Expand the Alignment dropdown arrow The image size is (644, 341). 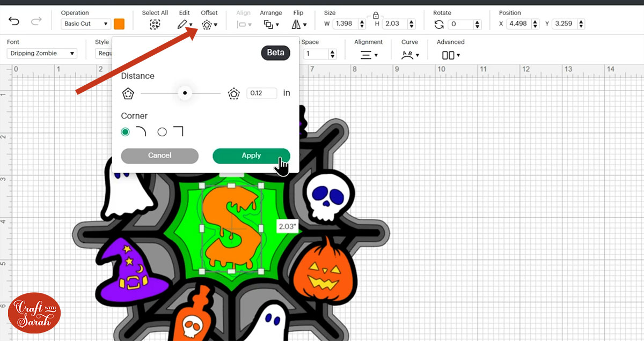376,55
